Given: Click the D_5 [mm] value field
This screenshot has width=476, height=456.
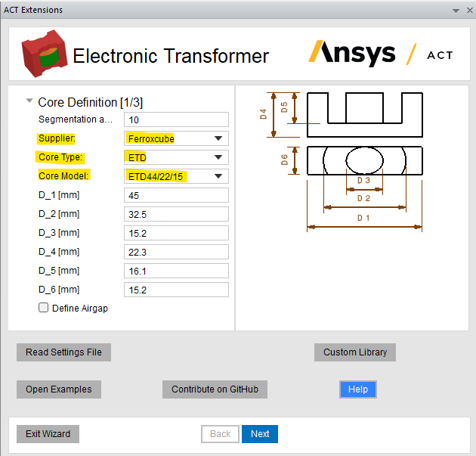Looking at the screenshot, I should (176, 271).
